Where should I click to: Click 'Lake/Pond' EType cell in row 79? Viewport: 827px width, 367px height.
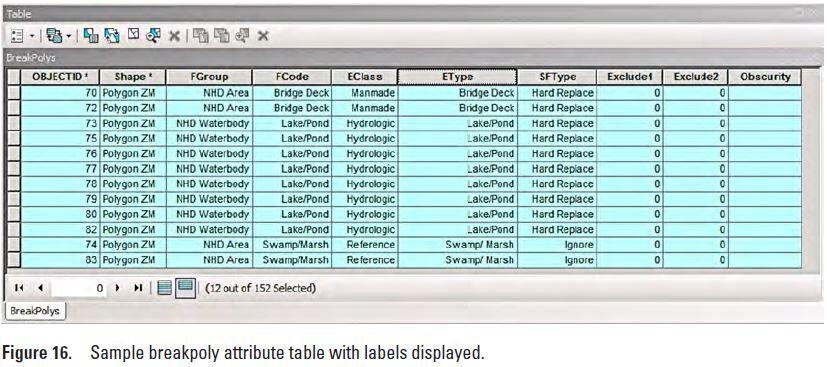[457, 199]
